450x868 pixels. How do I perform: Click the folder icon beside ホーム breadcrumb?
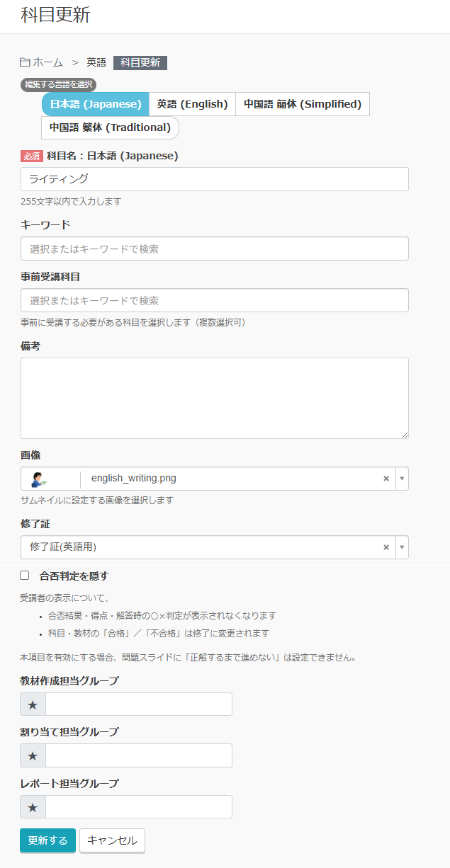[x=25, y=62]
